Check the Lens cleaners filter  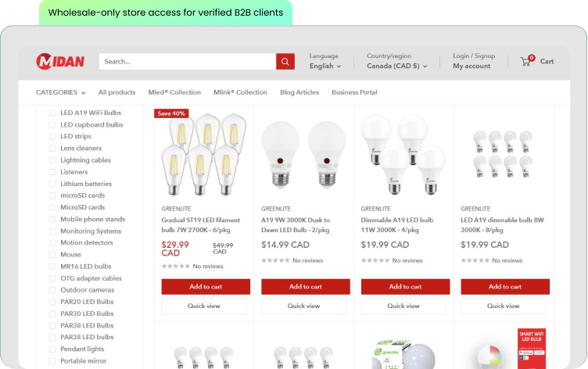[52, 149]
